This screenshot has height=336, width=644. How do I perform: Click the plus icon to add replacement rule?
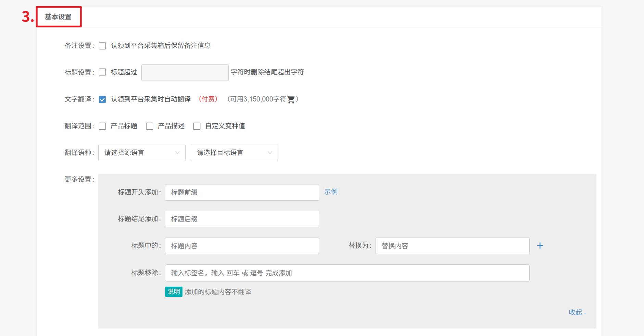click(x=540, y=245)
